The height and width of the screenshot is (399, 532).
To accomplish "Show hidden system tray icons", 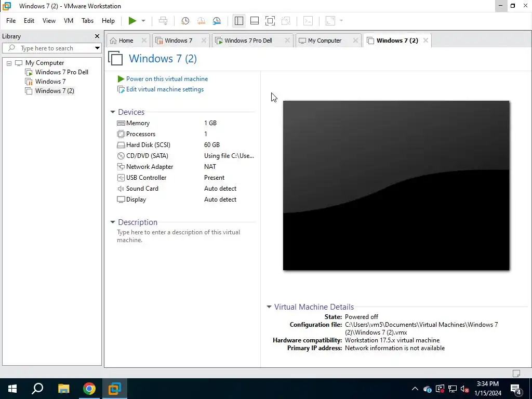I will [415, 389].
